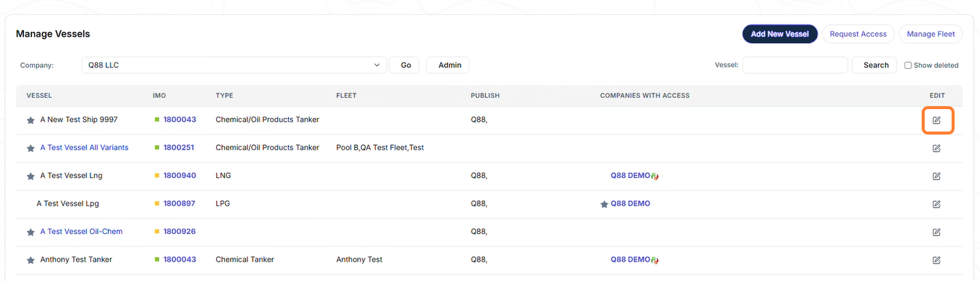Edit the A Test Vessel Lng row
980x281 pixels.
937,176
